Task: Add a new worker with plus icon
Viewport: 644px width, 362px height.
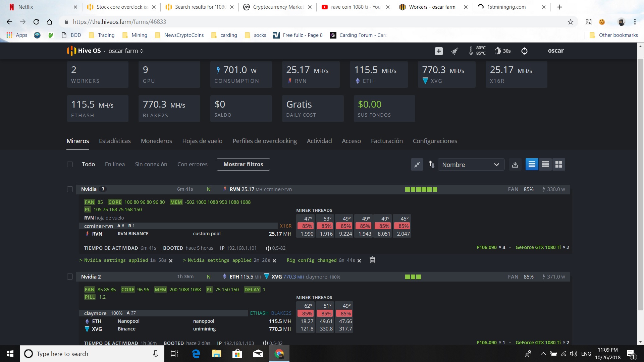Action: point(439,51)
